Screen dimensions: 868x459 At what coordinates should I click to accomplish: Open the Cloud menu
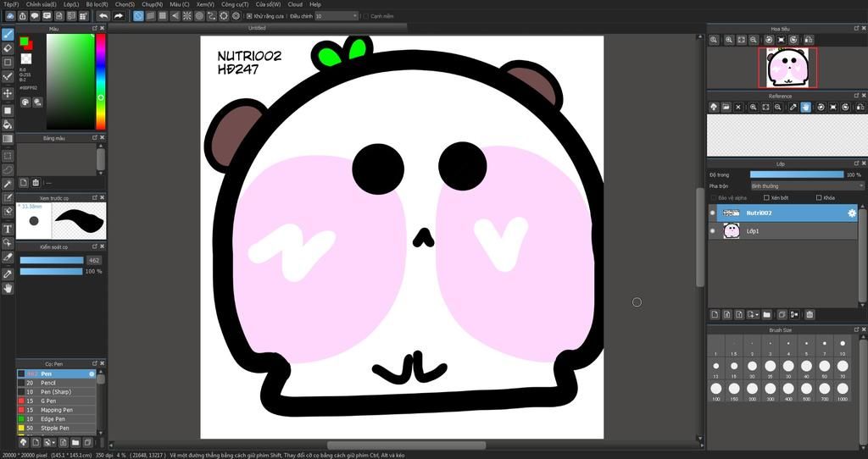pyautogui.click(x=295, y=4)
